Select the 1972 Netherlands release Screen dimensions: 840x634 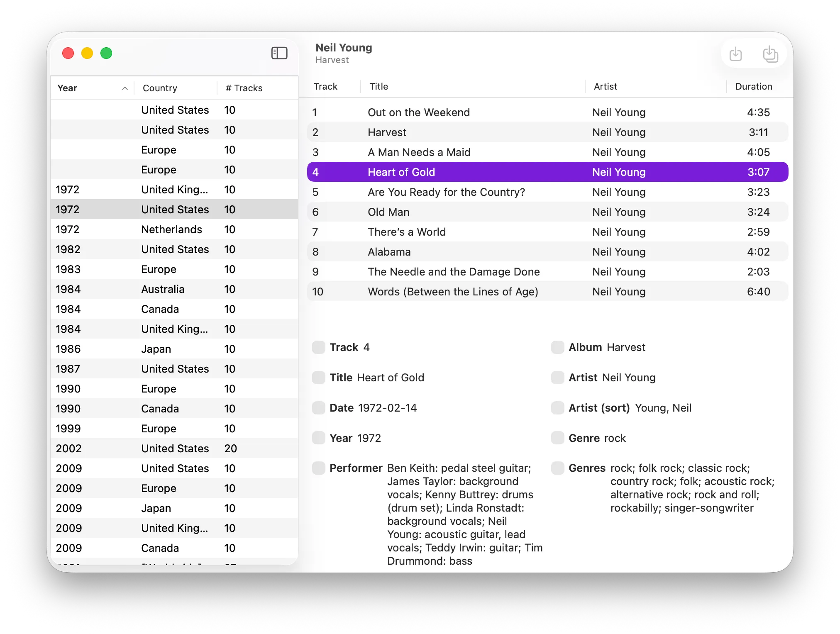(166, 229)
